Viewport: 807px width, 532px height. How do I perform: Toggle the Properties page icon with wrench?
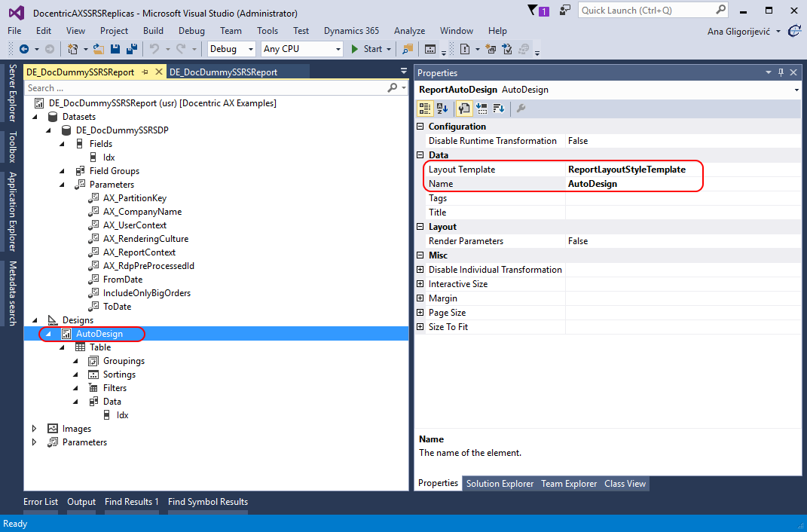point(463,108)
